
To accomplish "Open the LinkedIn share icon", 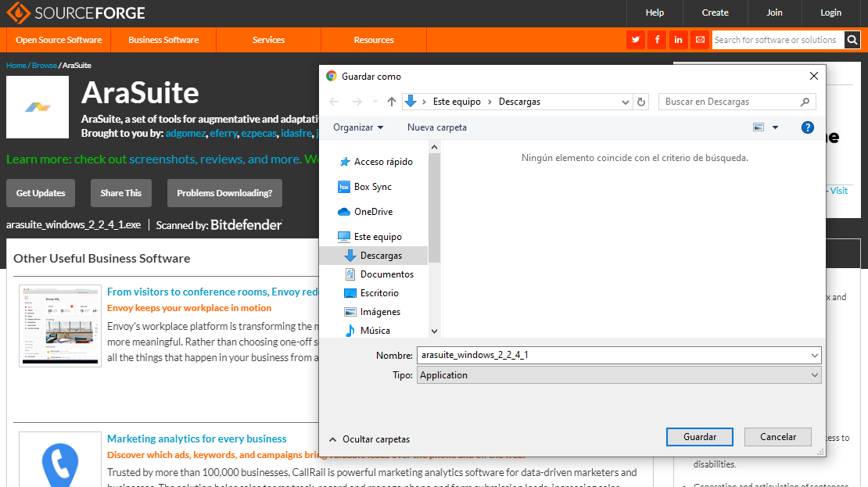I will (678, 40).
